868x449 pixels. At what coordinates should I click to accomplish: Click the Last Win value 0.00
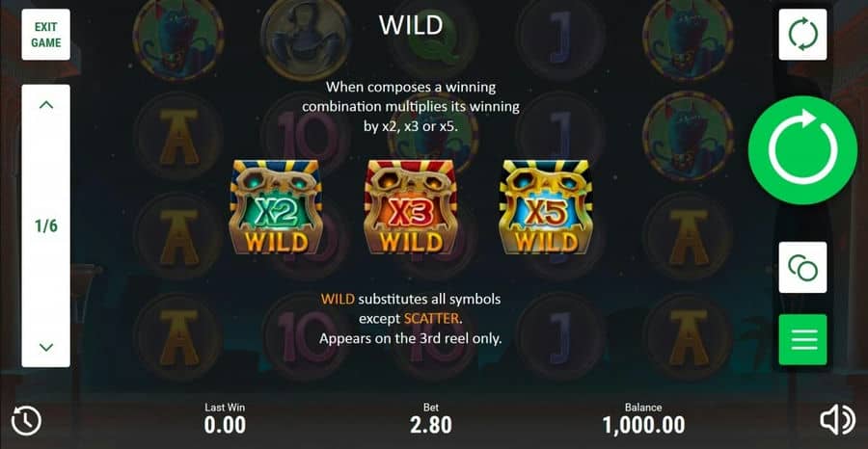coord(225,425)
